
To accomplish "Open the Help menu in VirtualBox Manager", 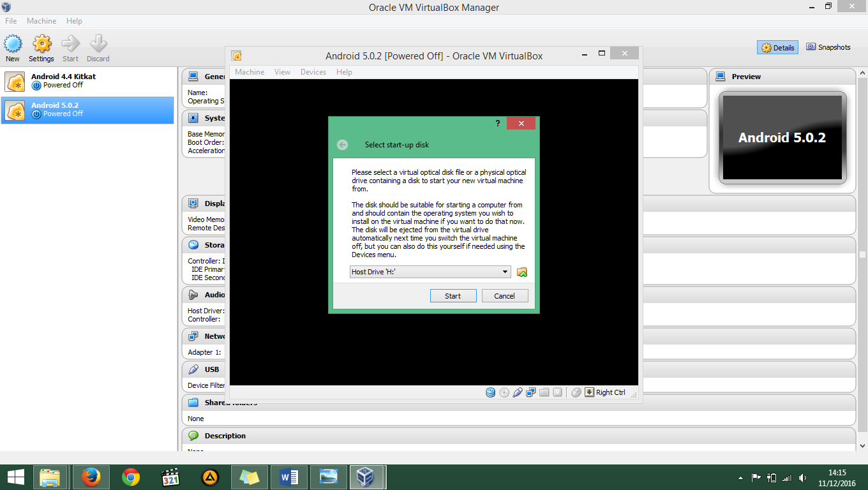I will pos(74,21).
